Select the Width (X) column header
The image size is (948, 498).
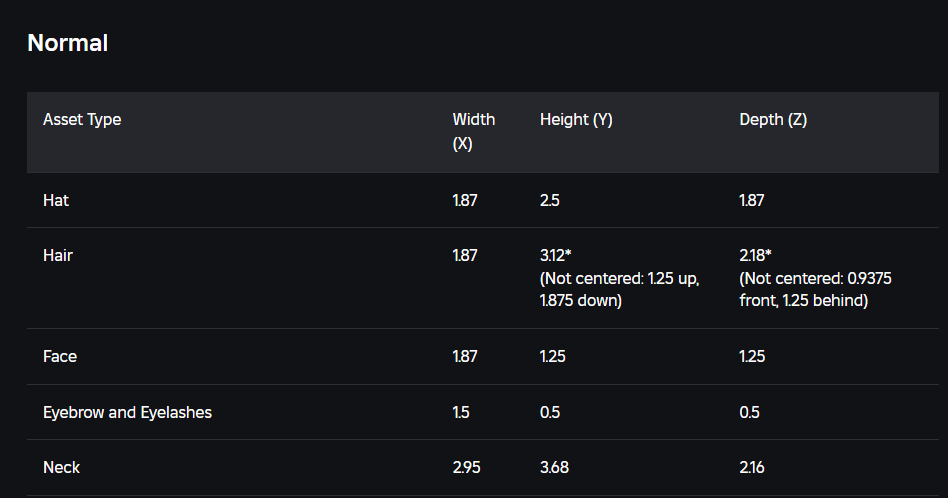473,131
